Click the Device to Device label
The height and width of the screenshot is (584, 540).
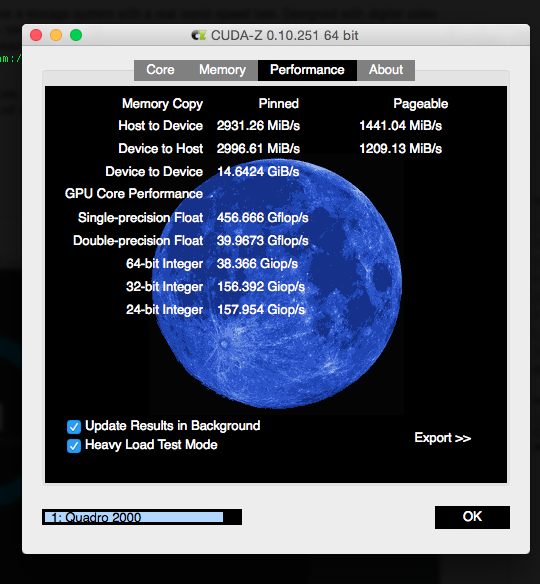point(154,172)
